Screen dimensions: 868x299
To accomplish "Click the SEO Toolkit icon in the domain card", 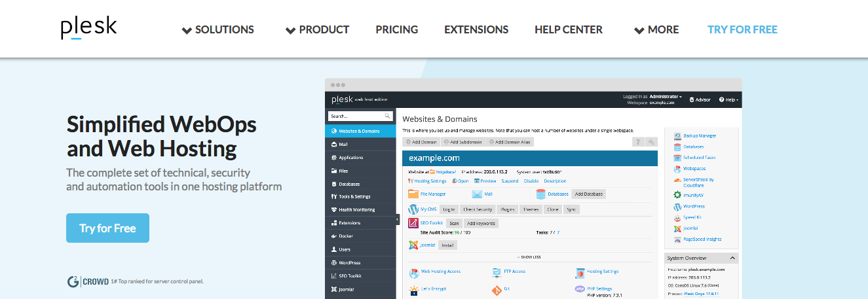I will [x=413, y=223].
